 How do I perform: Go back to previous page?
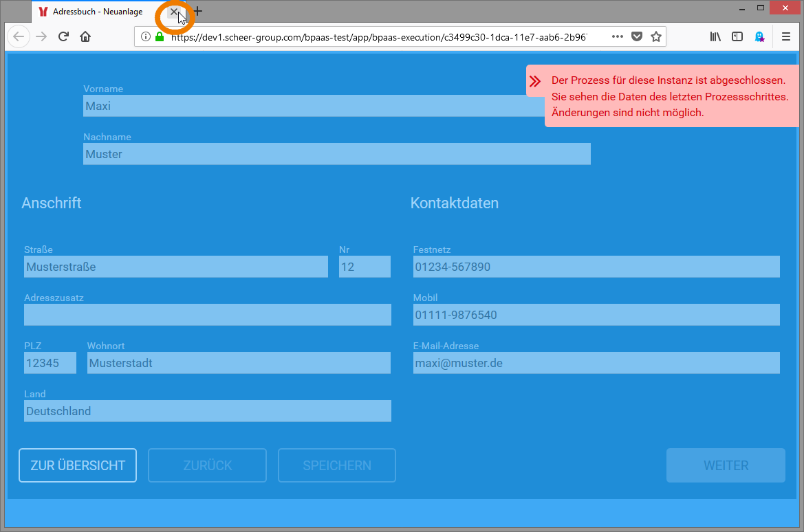(x=19, y=37)
